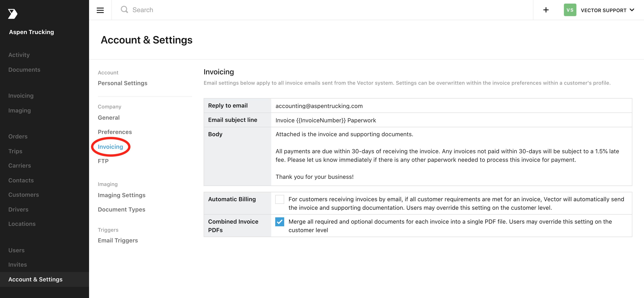Click the VS green avatar badge
Image resolution: width=644 pixels, height=298 pixels.
570,10
